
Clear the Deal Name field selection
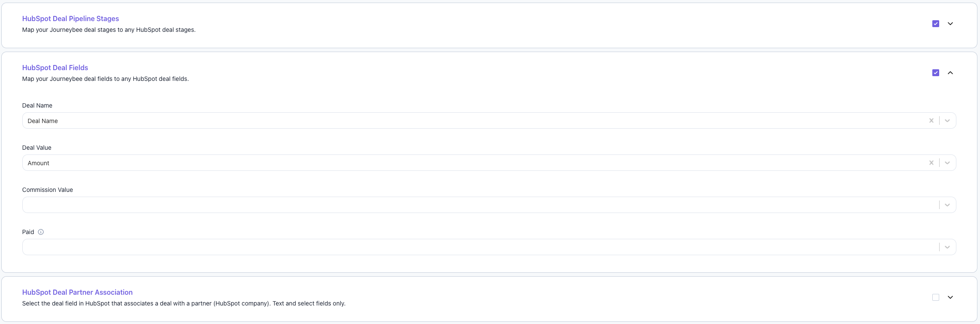pyautogui.click(x=931, y=120)
